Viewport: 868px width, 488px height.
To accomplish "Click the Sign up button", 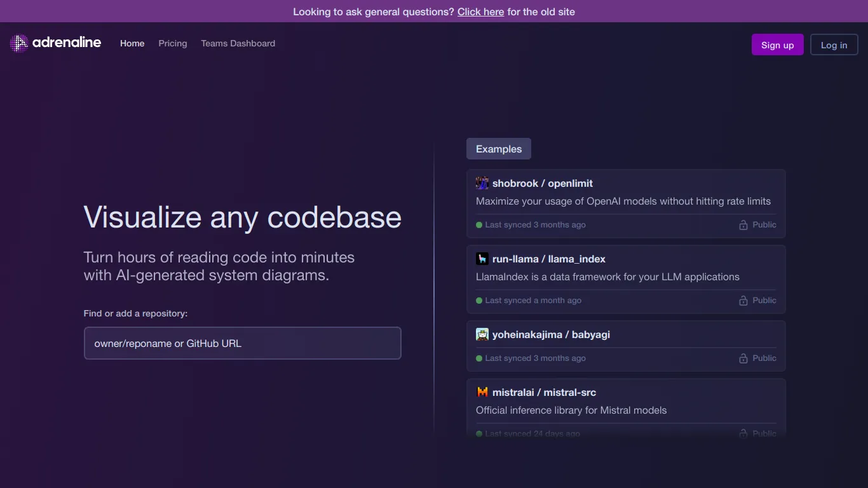I will 778,45.
